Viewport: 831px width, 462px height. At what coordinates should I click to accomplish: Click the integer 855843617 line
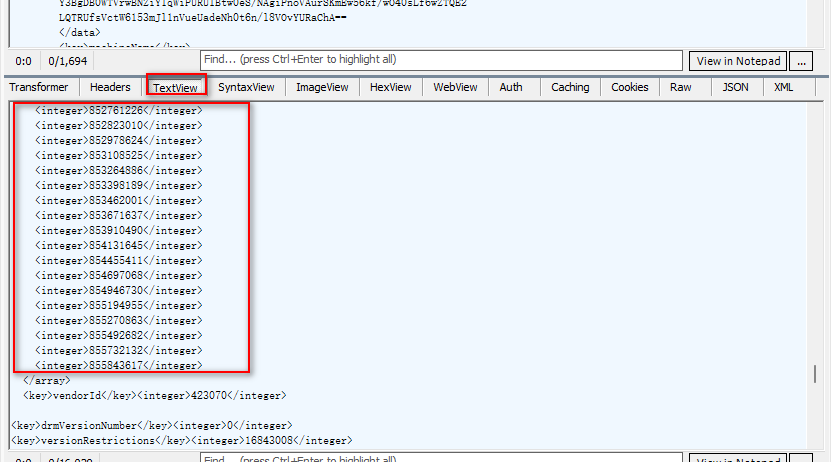click(x=119, y=366)
